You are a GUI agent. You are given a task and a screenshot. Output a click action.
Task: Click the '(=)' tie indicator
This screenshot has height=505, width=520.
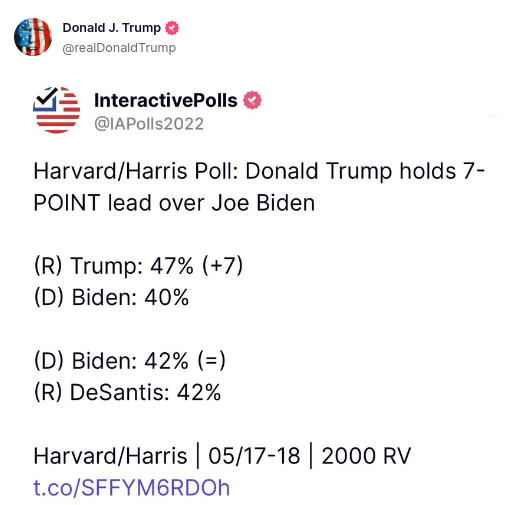point(212,361)
